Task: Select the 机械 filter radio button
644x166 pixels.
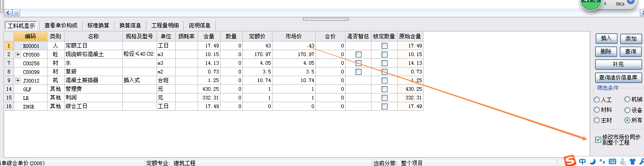Action: (628, 99)
